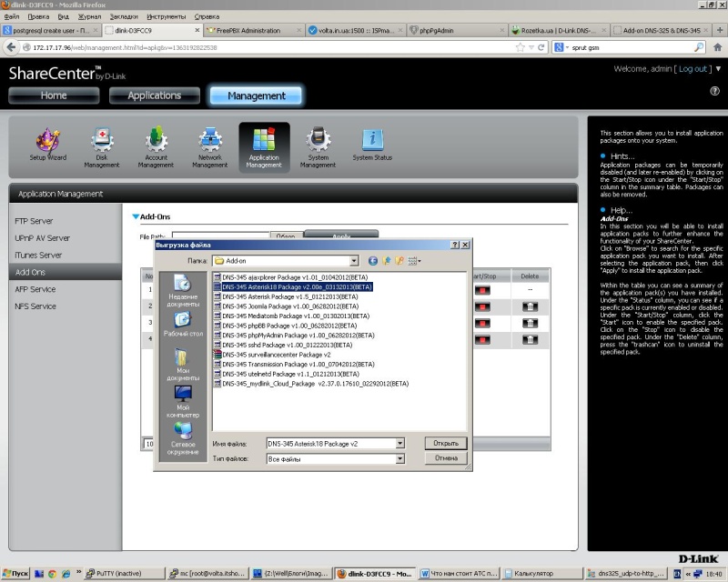Switch to phpPgAdmin browser tab
Image resolution: width=728 pixels, height=582 pixels.
pos(457,31)
